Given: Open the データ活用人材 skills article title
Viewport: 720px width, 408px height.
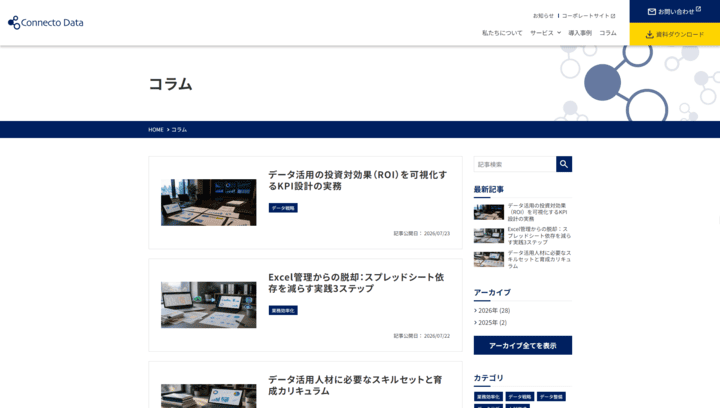Looking at the screenshot, I should (355, 385).
